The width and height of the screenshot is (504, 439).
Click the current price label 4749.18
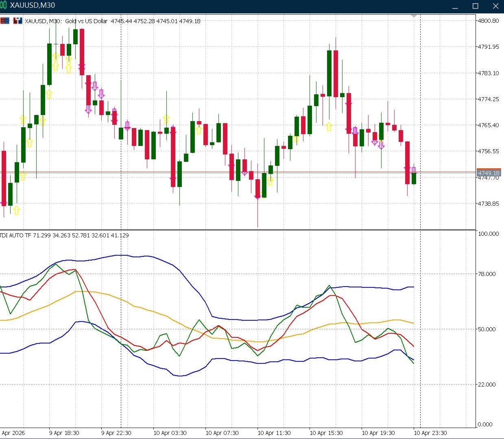pos(488,173)
